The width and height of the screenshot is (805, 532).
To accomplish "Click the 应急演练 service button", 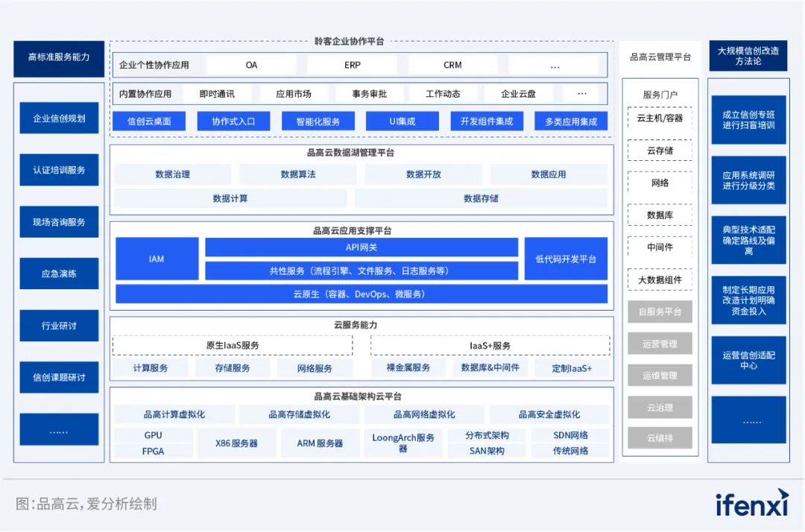I will click(x=58, y=273).
